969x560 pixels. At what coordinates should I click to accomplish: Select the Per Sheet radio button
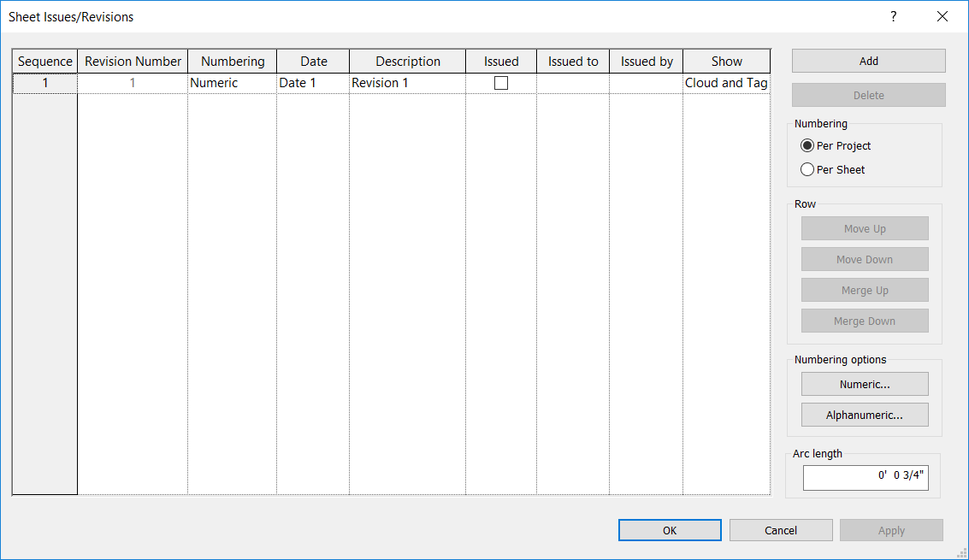(807, 169)
